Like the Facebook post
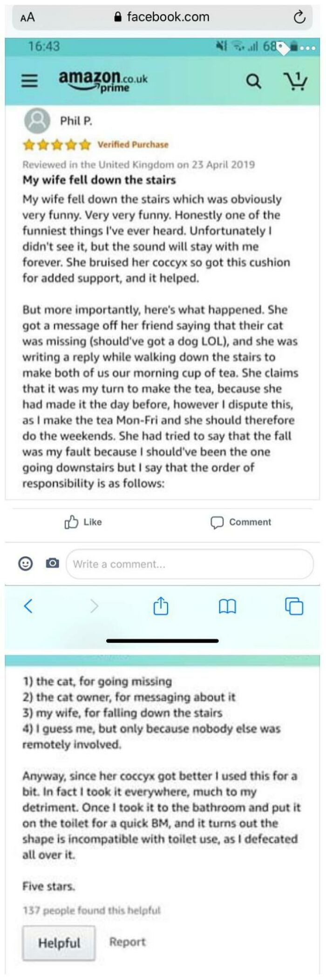This screenshot has height=980, width=326. click(83, 522)
